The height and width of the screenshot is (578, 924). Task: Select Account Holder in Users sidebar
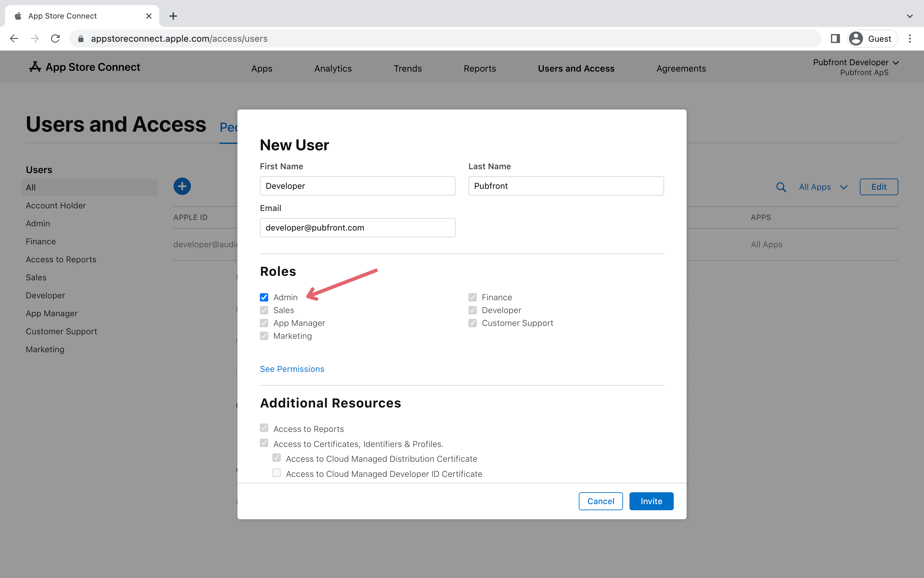56,205
